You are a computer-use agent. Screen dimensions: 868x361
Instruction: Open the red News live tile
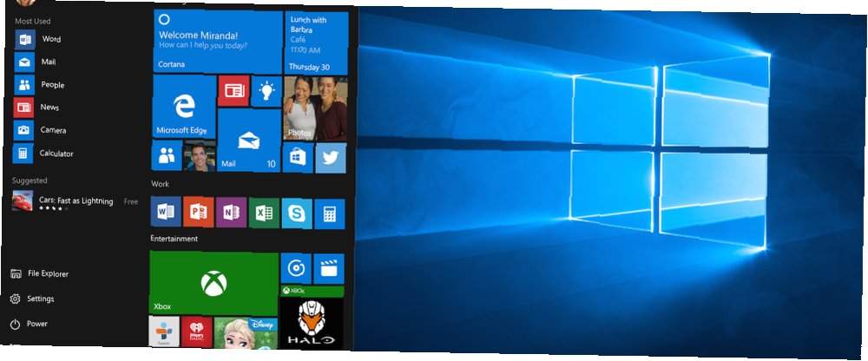233,91
